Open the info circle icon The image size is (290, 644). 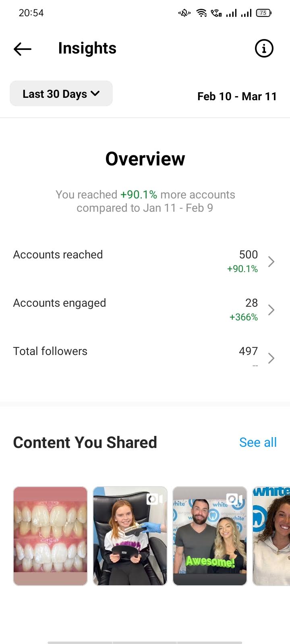click(x=264, y=49)
